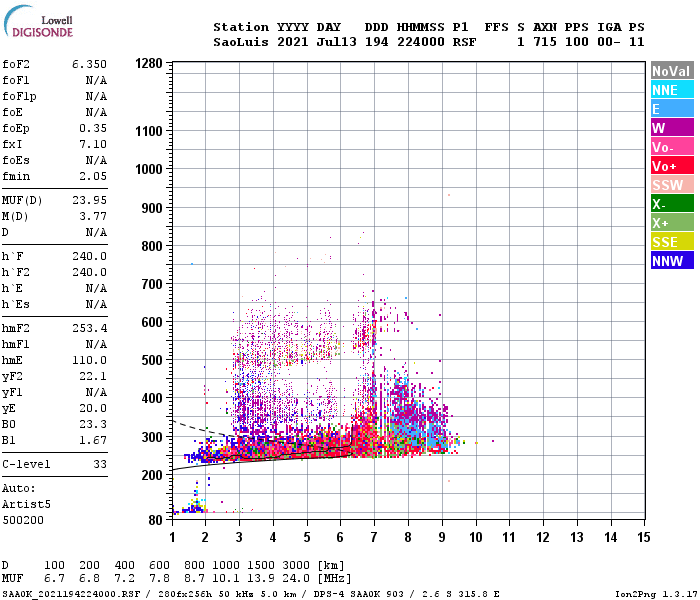The width and height of the screenshot is (700, 600).
Task: Click the 500 km height axis label
Action: (x=152, y=360)
